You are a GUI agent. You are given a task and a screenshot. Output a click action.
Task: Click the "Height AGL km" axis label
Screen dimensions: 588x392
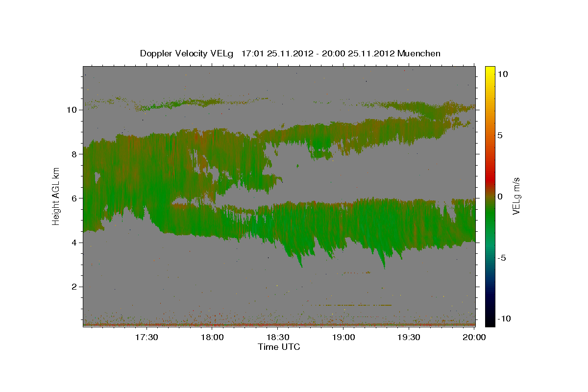point(56,196)
